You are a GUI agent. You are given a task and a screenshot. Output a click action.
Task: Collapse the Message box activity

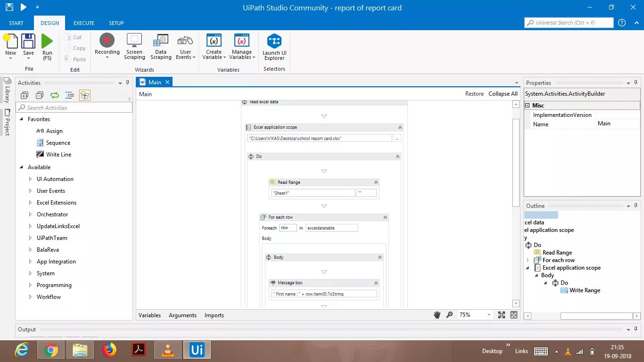pos(376,283)
